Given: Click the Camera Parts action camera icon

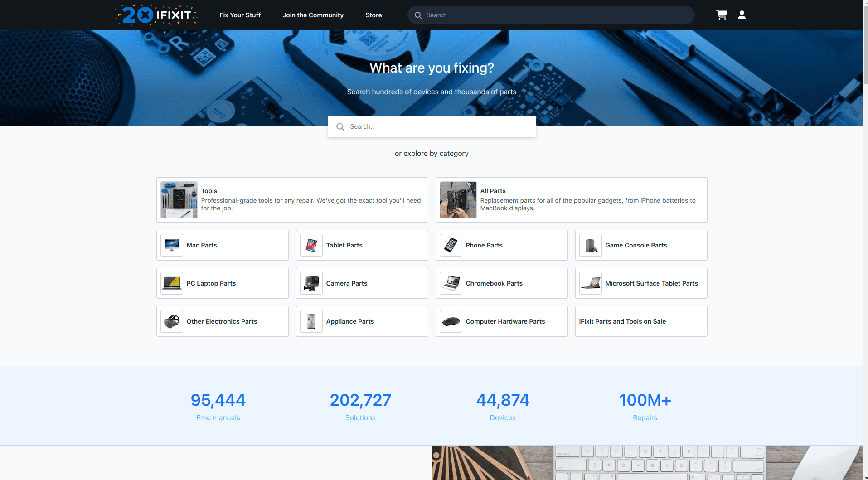Looking at the screenshot, I should click(311, 283).
